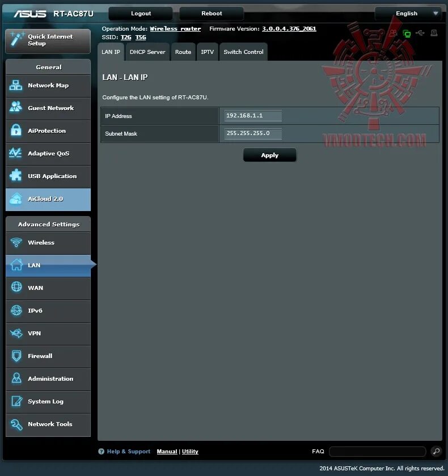Click the Help & Support text
448x476 pixels.
[128, 452]
